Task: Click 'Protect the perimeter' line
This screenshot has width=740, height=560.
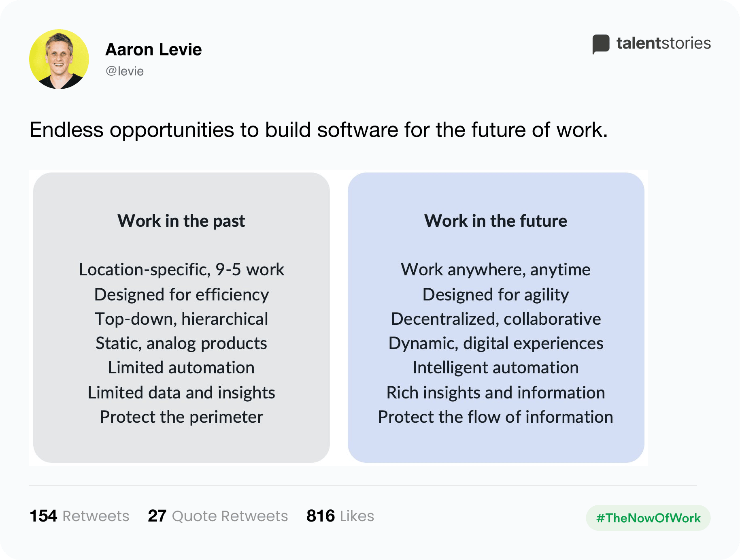Action: 181,417
